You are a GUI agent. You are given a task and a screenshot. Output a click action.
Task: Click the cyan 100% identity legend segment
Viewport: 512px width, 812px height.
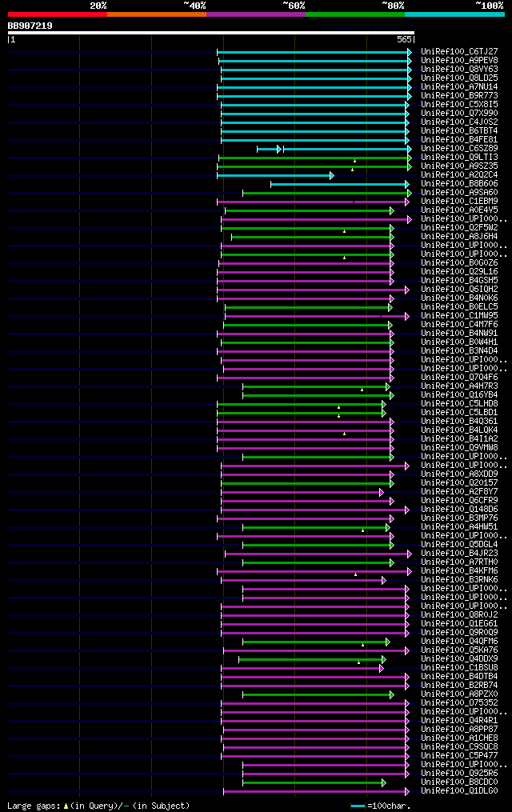tap(454, 14)
